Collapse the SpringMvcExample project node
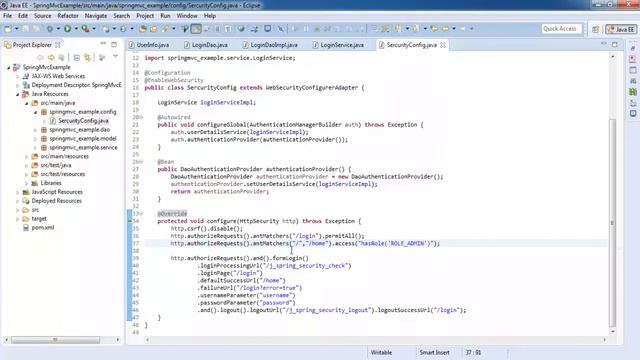The height and width of the screenshot is (360, 640). coord(9,67)
